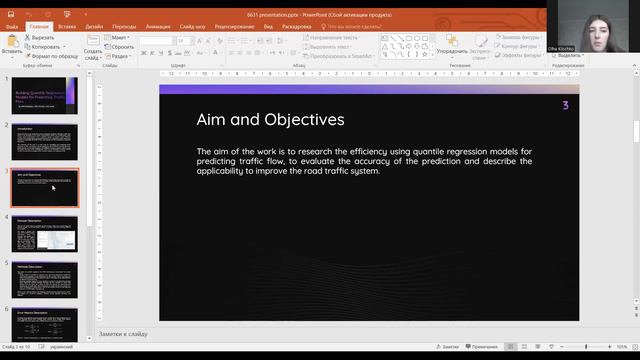Select slide 5 Methods Description thumbnail
The width and height of the screenshot is (640, 360).
tap(44, 280)
